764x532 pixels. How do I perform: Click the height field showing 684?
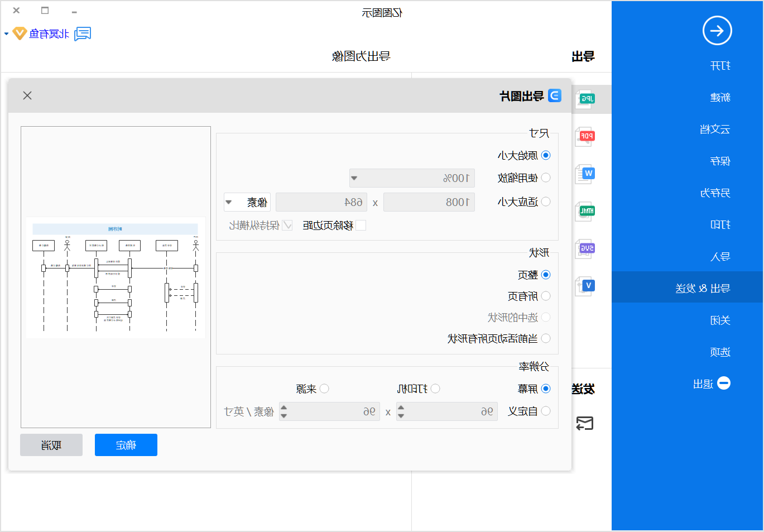click(x=321, y=202)
